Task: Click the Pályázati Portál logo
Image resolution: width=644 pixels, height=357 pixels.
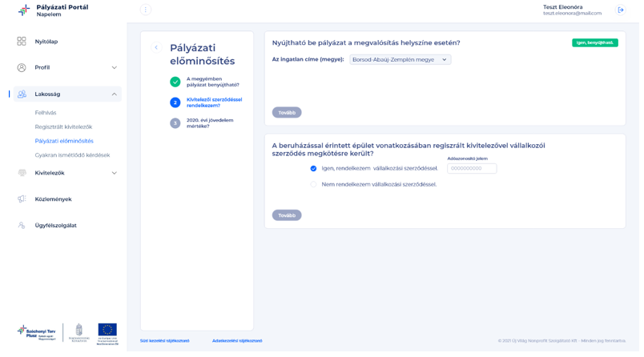Action: (x=24, y=10)
